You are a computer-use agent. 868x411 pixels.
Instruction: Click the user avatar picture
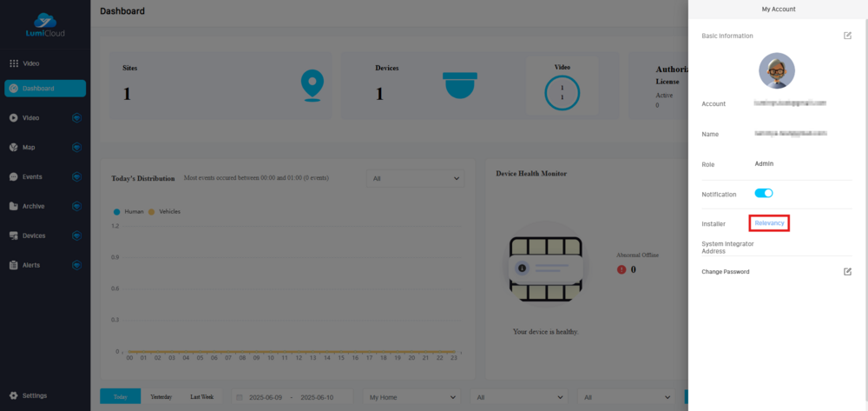click(x=776, y=70)
